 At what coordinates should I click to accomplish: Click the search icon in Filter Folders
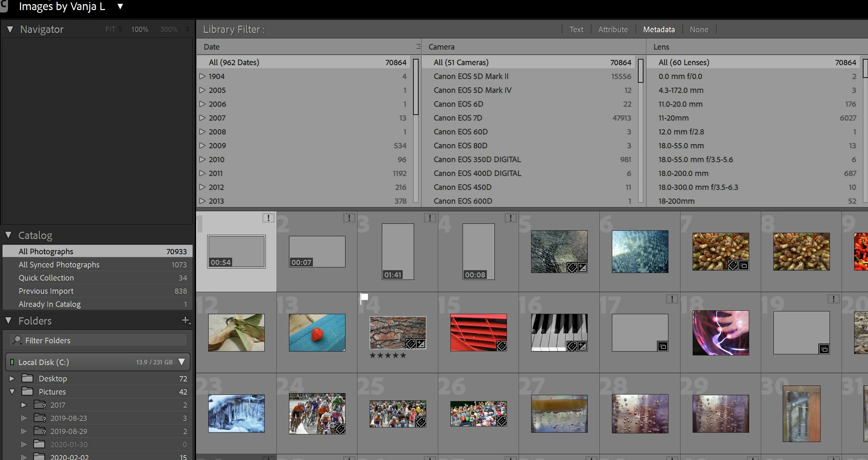pyautogui.click(x=17, y=340)
